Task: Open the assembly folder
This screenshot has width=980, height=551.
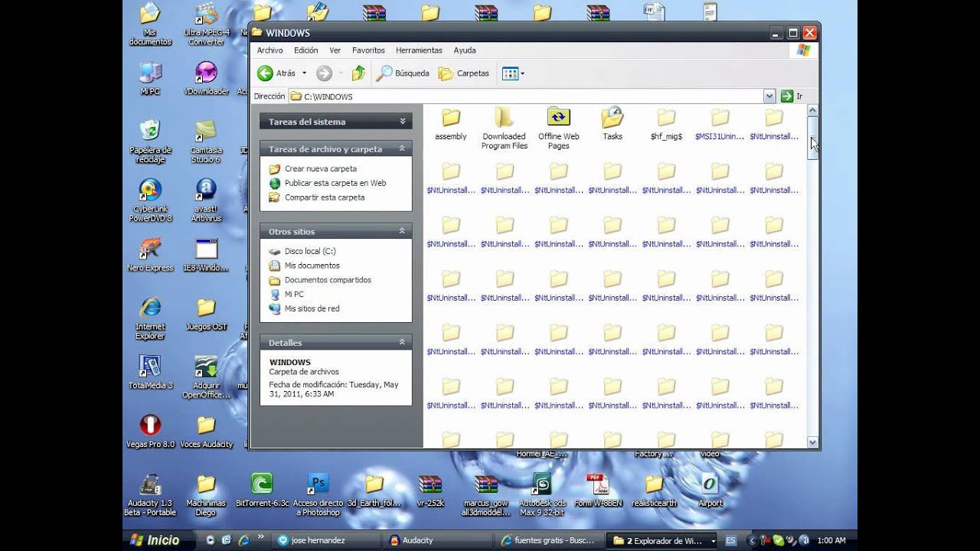Action: (450, 124)
